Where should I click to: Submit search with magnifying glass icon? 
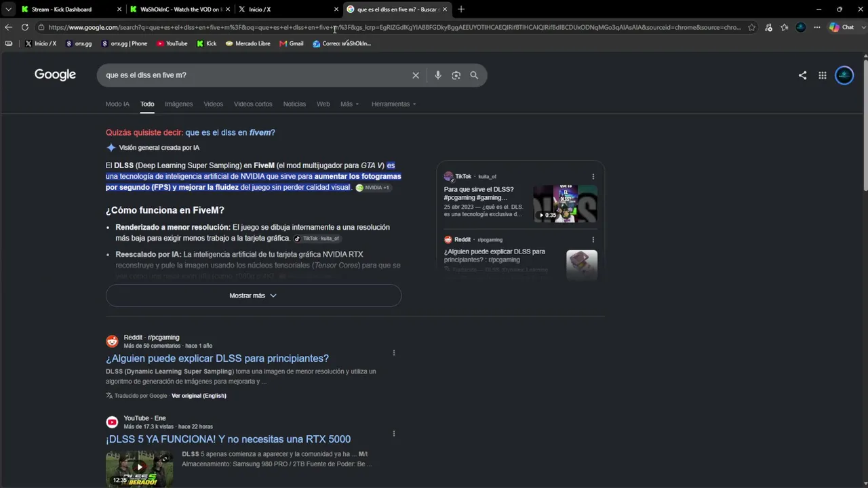474,75
